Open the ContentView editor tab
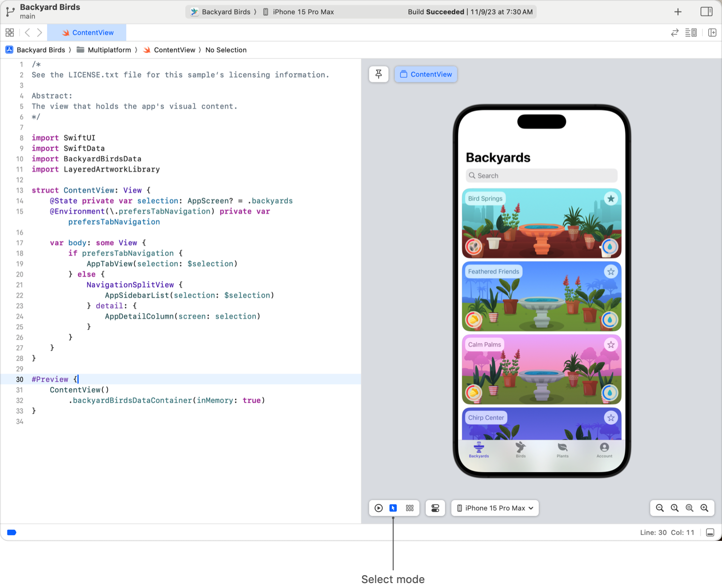 tap(87, 32)
